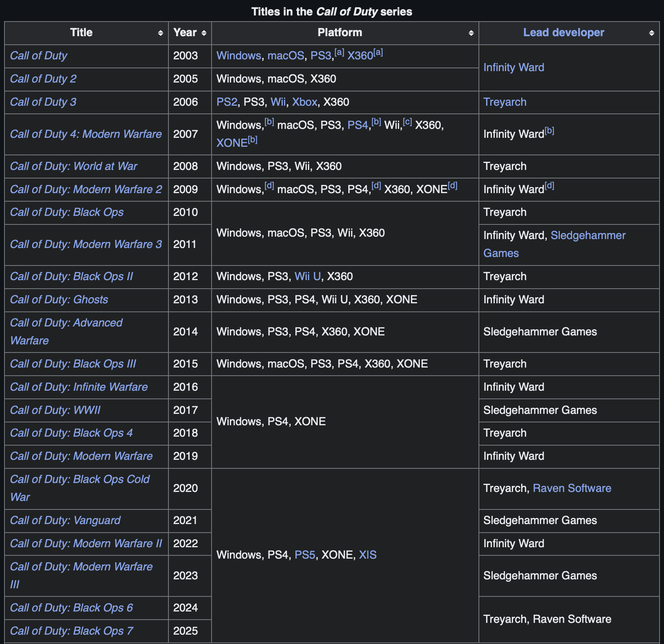Open footnote [c] after Wii in 2007 row
The width and height of the screenshot is (664, 644).
(x=408, y=122)
